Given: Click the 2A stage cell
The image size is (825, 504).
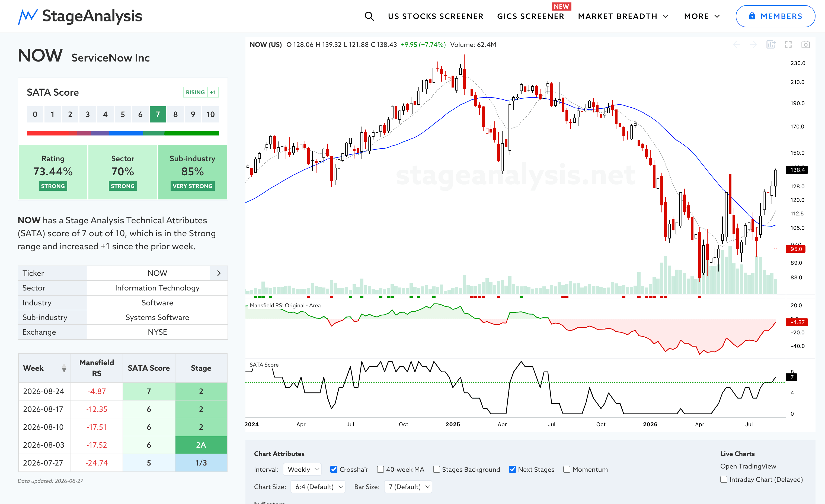Looking at the screenshot, I should coord(201,445).
